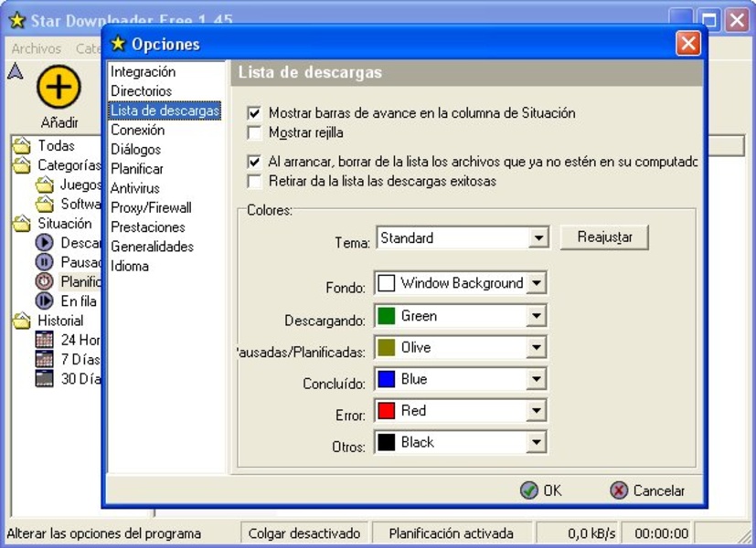Uncheck Mostrar barras de avance checkbox
The image size is (756, 548).
pos(255,113)
